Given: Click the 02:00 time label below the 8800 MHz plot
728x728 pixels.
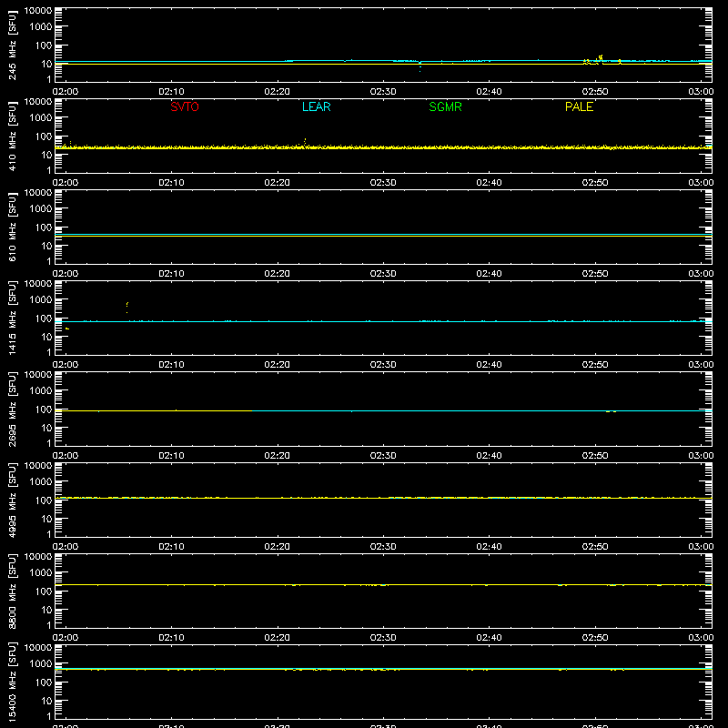Looking at the screenshot, I should click(x=66, y=638).
